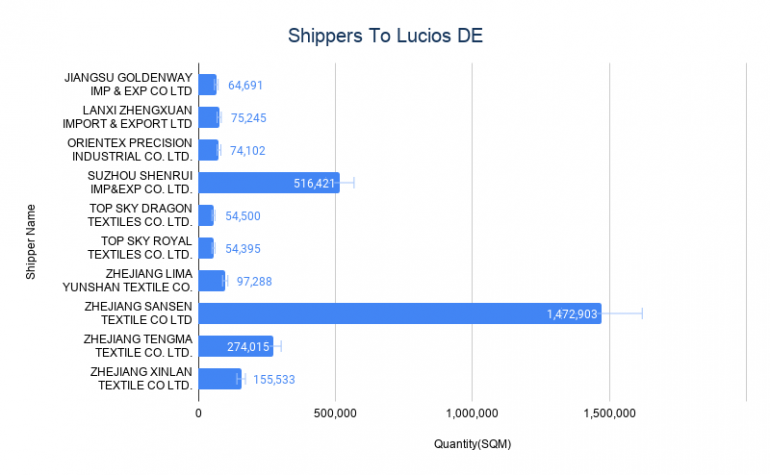Viewport: 770px width, 475px height.
Task: Click the 64,691 data label
Action: coord(245,85)
